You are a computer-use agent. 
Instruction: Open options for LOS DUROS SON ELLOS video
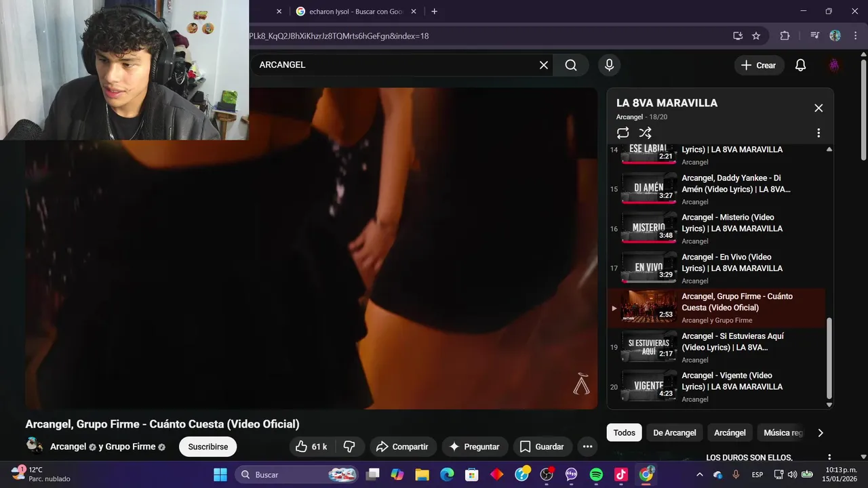pos(829,457)
